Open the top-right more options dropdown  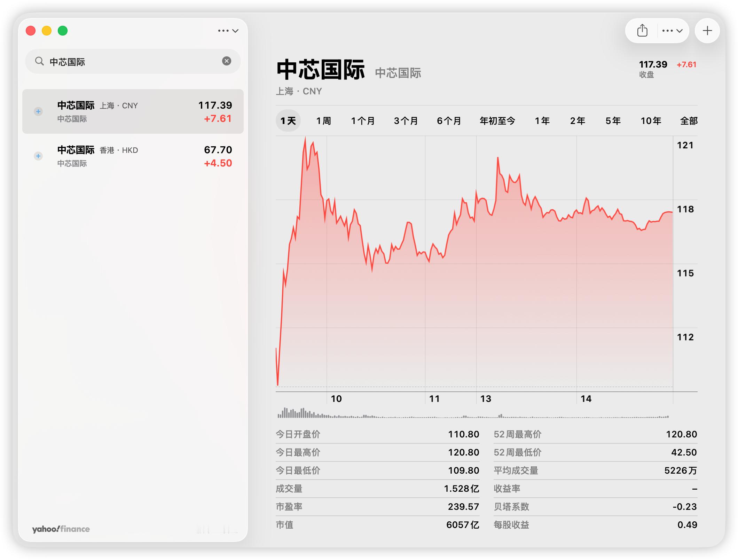[672, 31]
